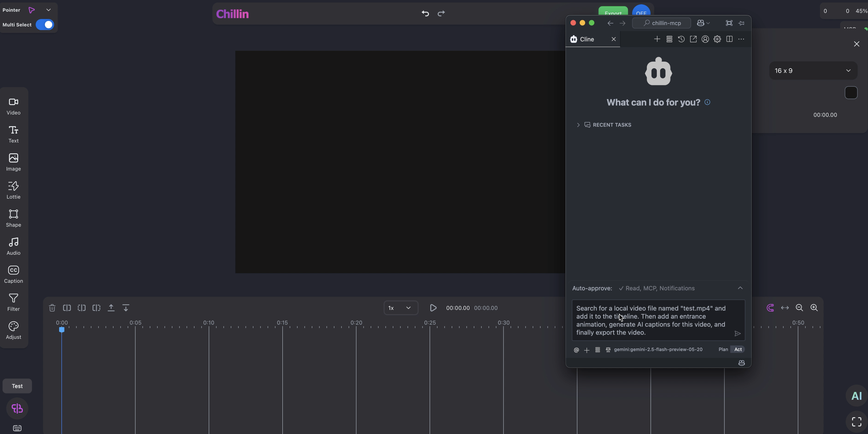Click the chillin-mcp search field
The image size is (868, 434).
tap(661, 23)
